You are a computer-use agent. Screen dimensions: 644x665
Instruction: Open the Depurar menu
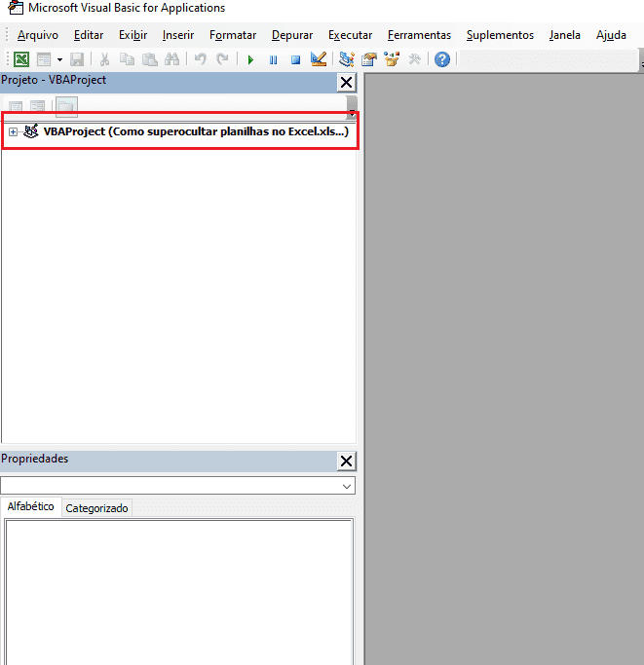click(292, 35)
